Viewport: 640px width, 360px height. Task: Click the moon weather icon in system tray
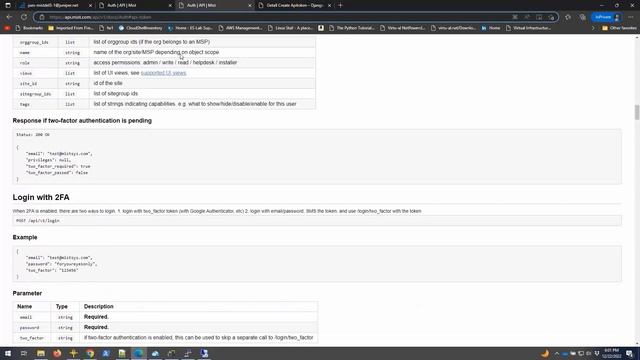tap(545, 353)
